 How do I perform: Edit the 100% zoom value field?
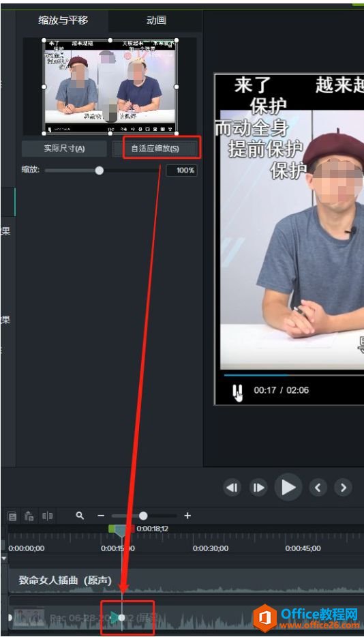181,171
